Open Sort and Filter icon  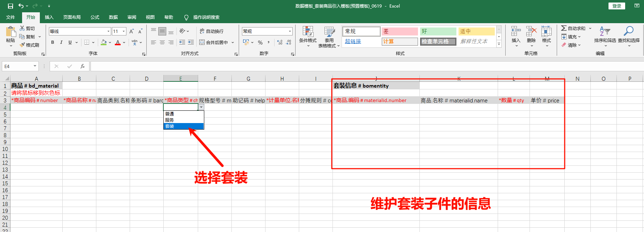(605, 31)
